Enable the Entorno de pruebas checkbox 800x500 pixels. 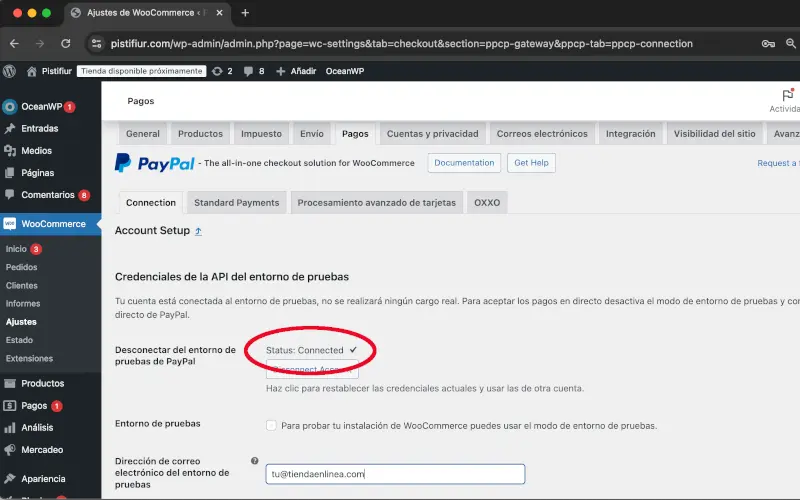(271, 426)
